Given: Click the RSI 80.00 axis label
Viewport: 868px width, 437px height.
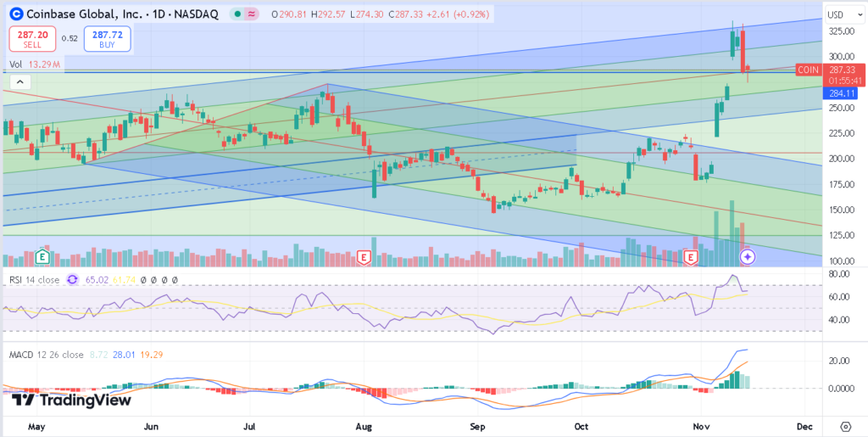Looking at the screenshot, I should 839,273.
